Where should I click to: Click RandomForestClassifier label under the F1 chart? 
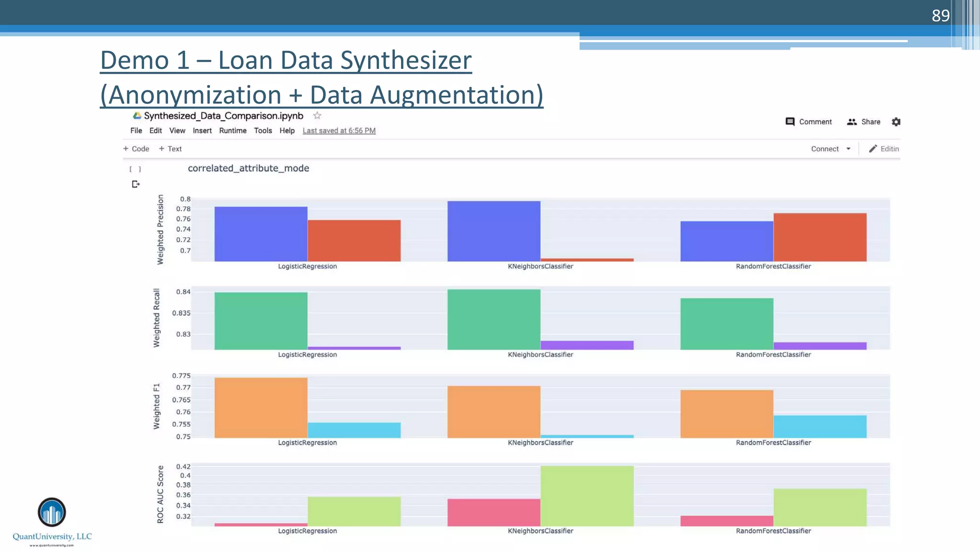pyautogui.click(x=773, y=442)
